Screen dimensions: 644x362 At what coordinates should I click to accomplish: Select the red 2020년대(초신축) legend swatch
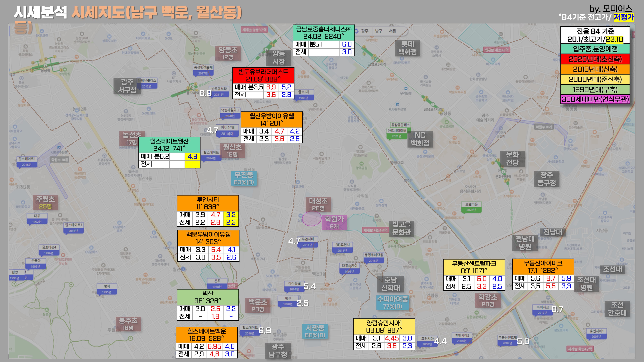point(595,59)
